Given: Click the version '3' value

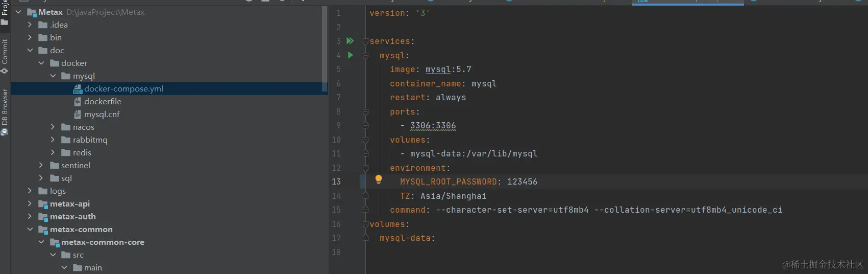Looking at the screenshot, I should [423, 13].
